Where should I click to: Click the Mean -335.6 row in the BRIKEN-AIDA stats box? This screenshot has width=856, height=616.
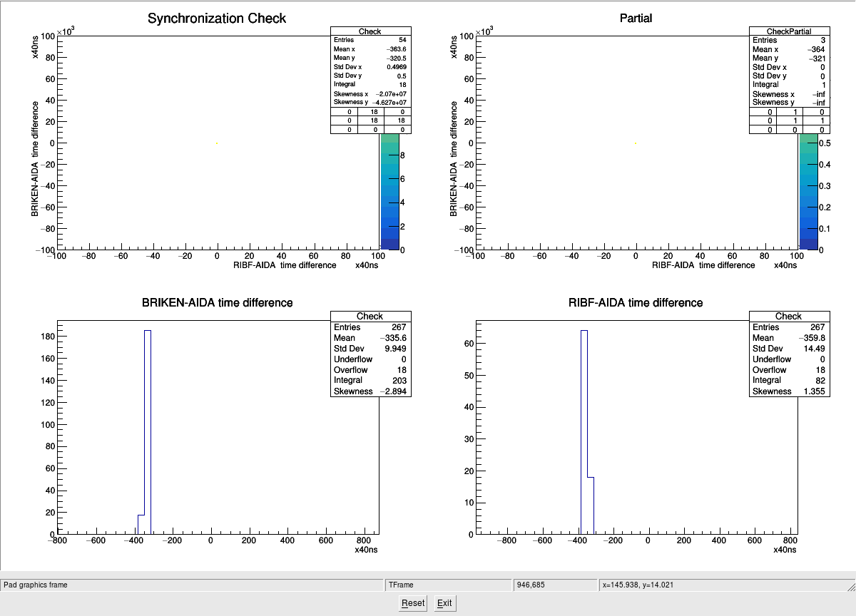tap(370, 338)
